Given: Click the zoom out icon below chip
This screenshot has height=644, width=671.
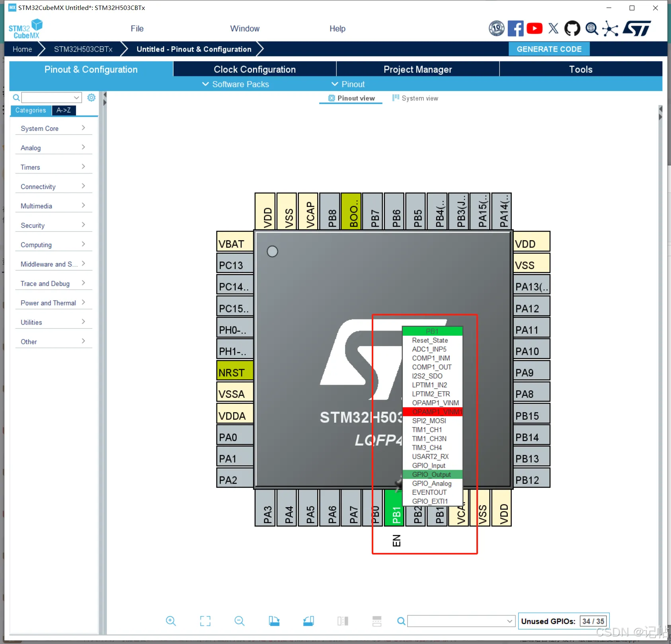Looking at the screenshot, I should tap(239, 621).
